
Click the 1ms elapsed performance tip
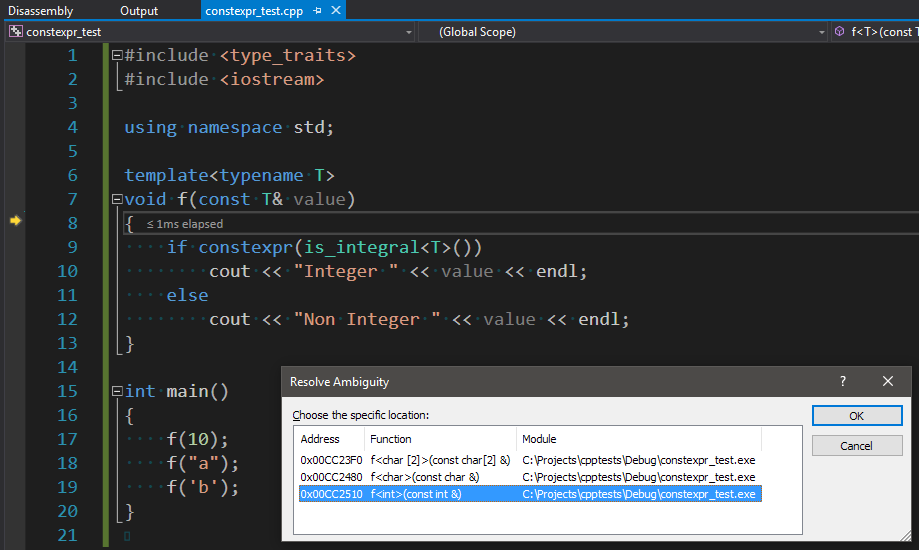185,224
